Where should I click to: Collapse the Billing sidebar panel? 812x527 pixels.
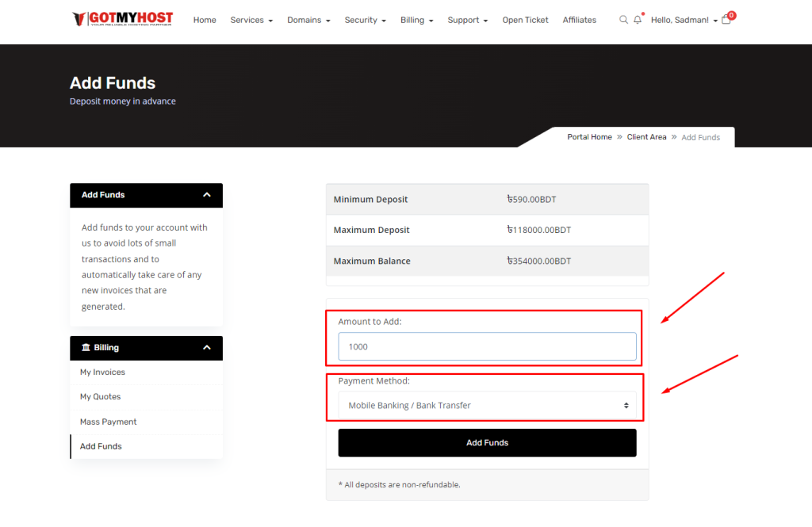point(207,348)
